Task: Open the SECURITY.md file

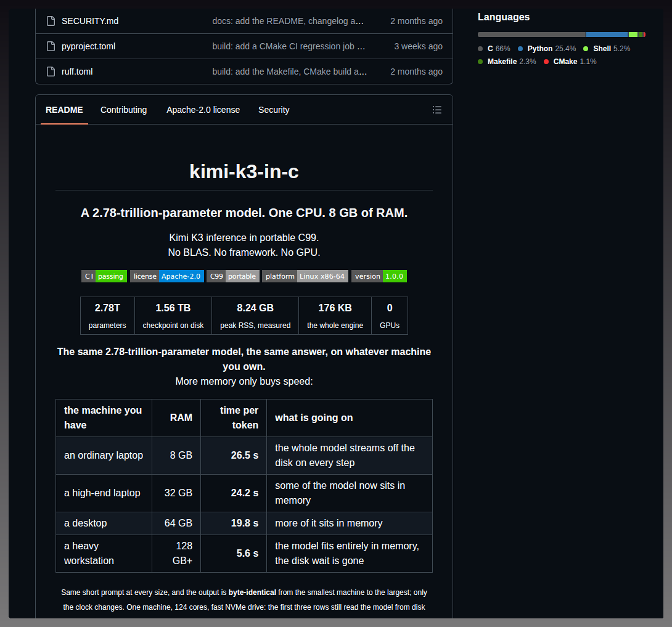Action: pyautogui.click(x=90, y=21)
